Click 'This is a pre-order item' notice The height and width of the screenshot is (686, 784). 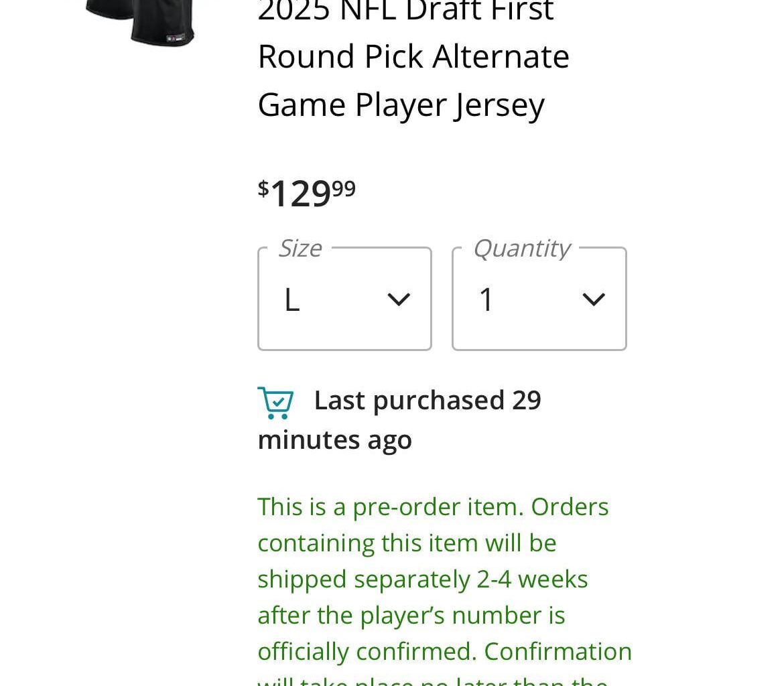pos(389,506)
